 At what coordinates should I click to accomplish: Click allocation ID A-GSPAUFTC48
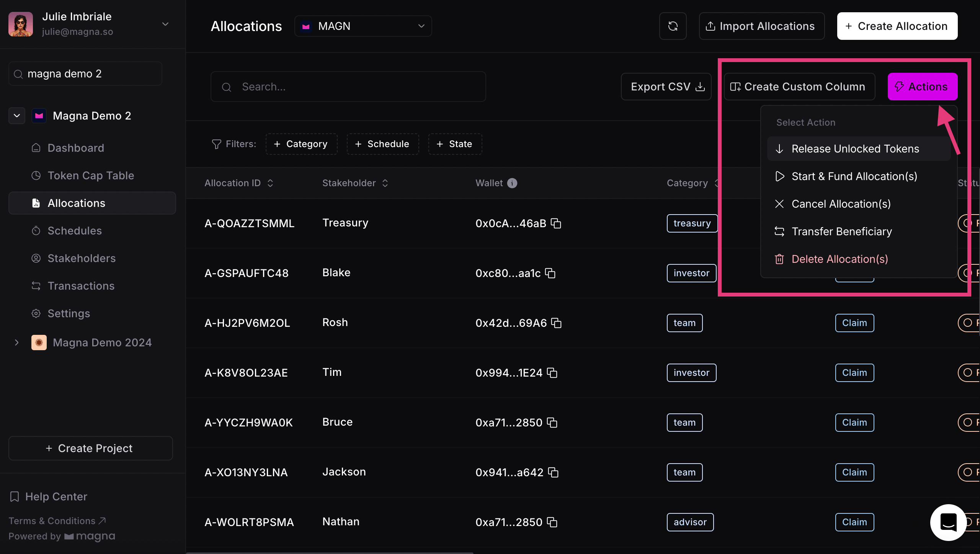point(247,273)
